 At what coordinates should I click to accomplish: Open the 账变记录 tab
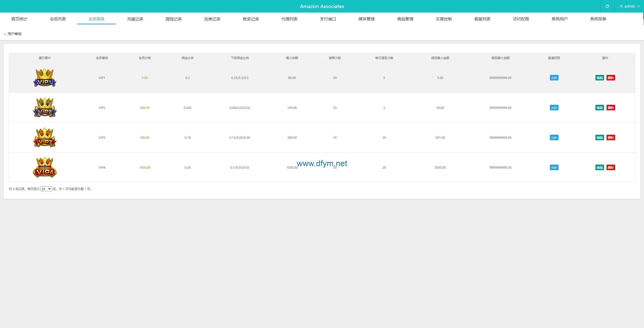pos(251,19)
